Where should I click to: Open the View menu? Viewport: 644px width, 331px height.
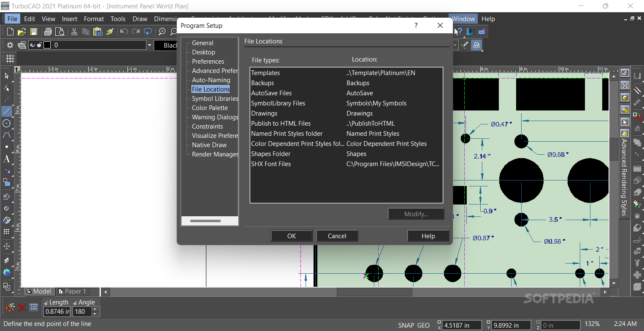point(48,19)
